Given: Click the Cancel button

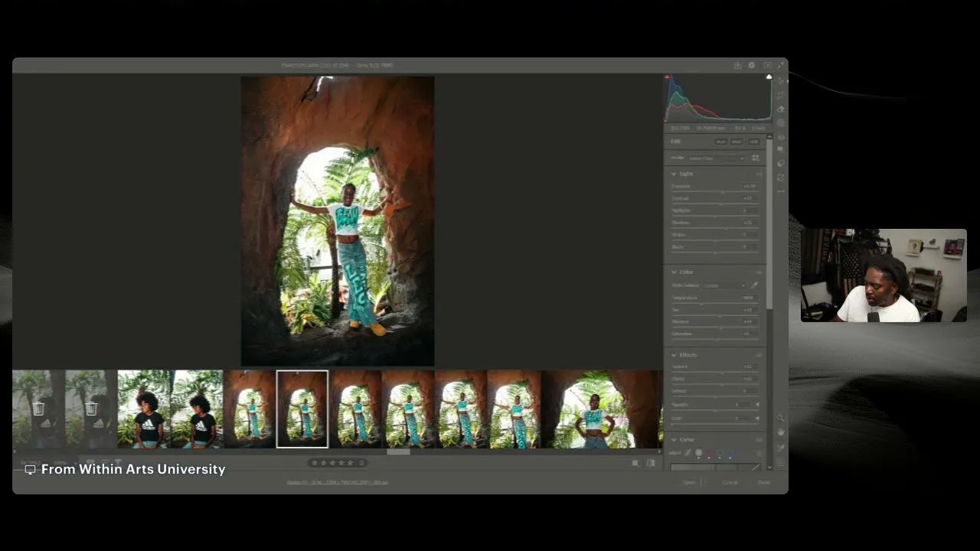Looking at the screenshot, I should click(730, 482).
